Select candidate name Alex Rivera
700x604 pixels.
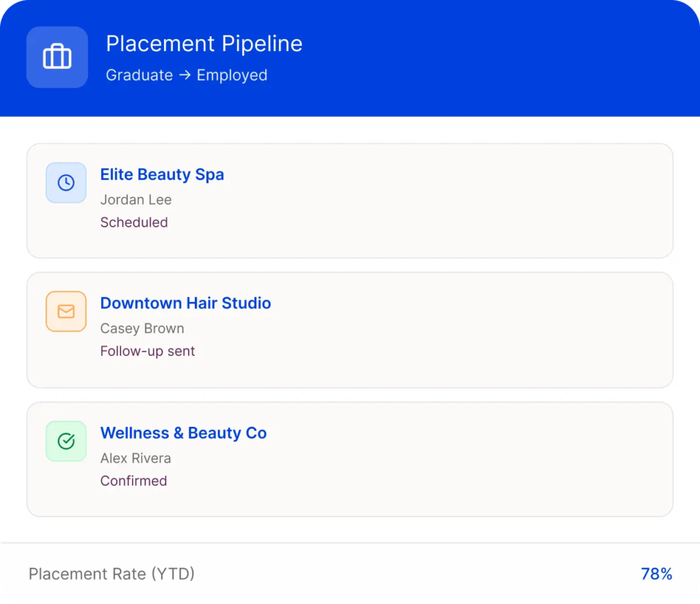135,458
